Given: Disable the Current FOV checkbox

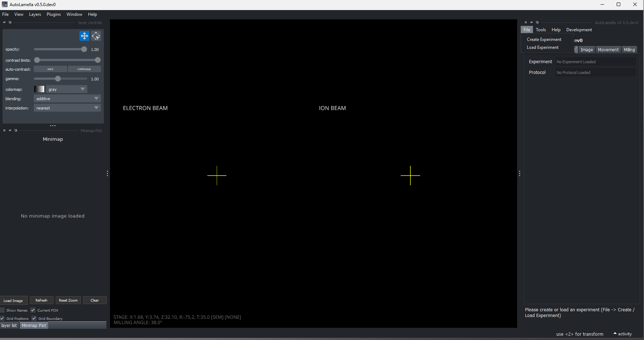Looking at the screenshot, I should click(x=33, y=310).
